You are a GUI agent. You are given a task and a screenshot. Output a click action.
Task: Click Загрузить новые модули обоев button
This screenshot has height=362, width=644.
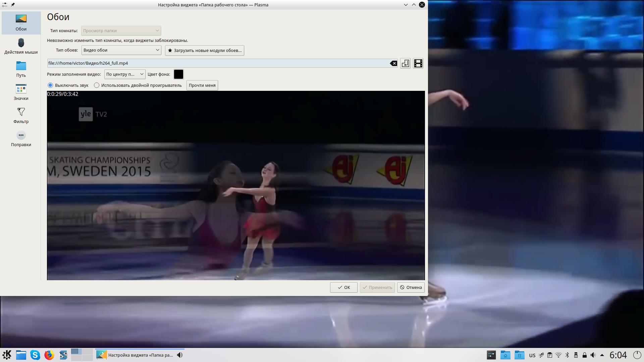click(204, 50)
